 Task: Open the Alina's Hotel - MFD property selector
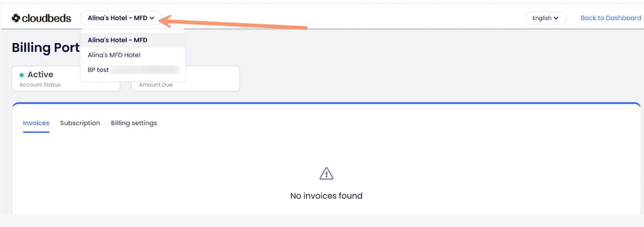click(x=117, y=18)
